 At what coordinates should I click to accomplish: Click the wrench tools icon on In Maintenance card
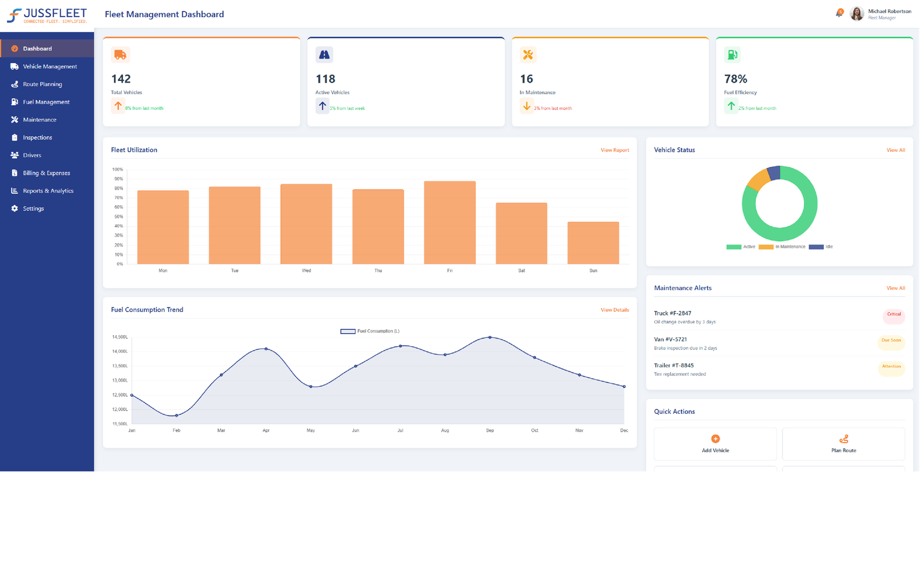click(x=527, y=55)
